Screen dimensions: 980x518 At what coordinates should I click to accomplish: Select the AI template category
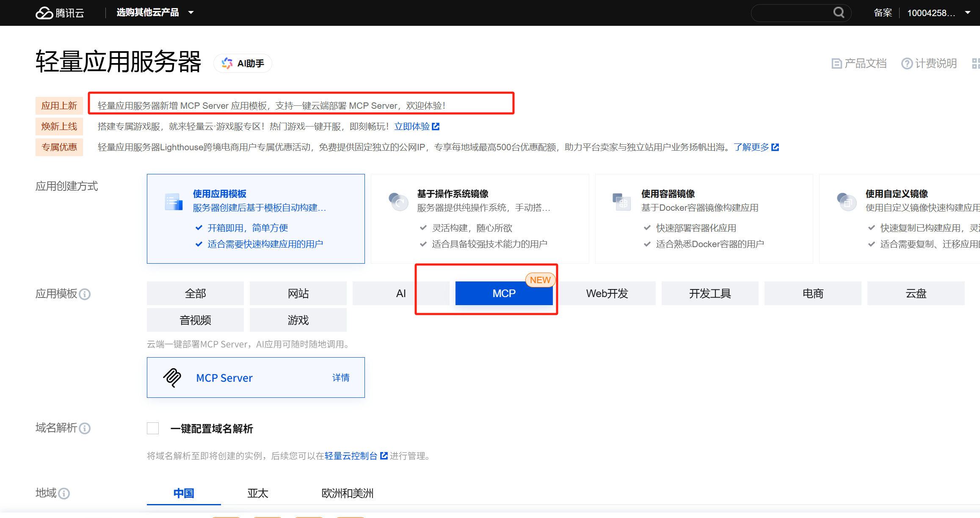(x=401, y=293)
